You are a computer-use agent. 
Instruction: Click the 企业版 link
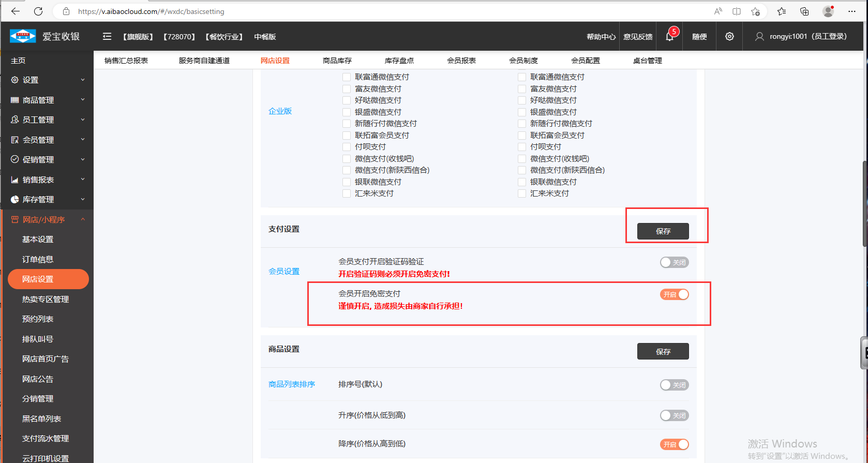(280, 111)
